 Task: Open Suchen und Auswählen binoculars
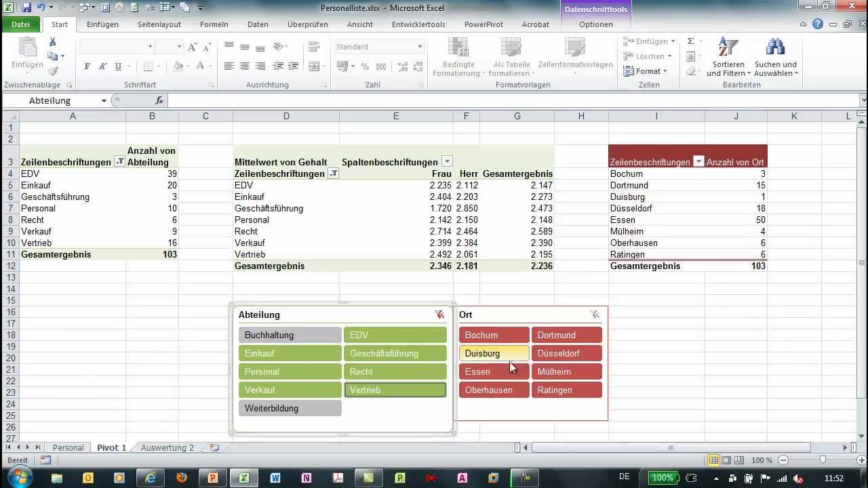pyautogui.click(x=776, y=57)
